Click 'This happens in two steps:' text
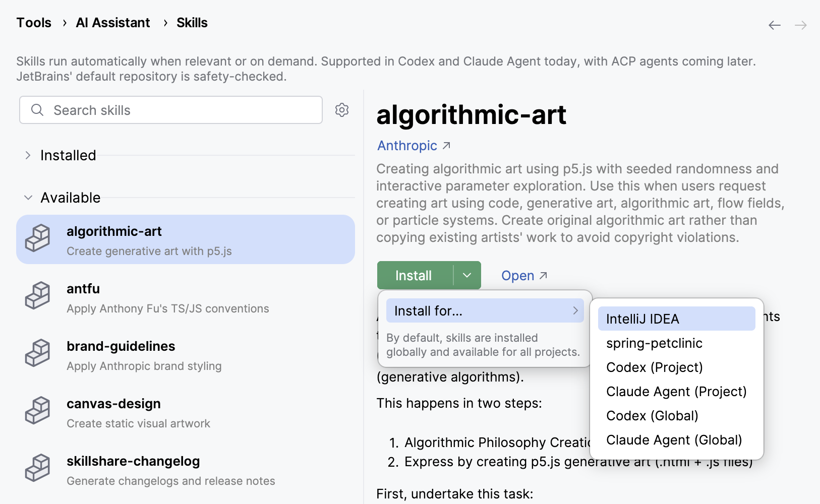Image resolution: width=820 pixels, height=504 pixels. pyautogui.click(x=459, y=403)
